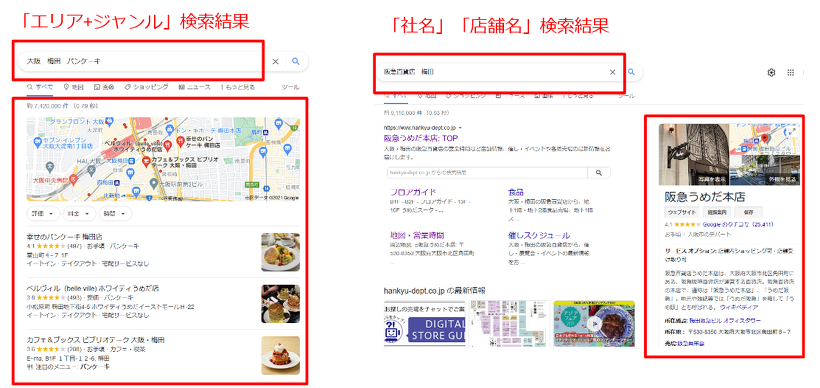Viewport: 820px width, 388px height.
Task: Open the DIGITAL STORE GUIDE card
Action: click(424, 323)
